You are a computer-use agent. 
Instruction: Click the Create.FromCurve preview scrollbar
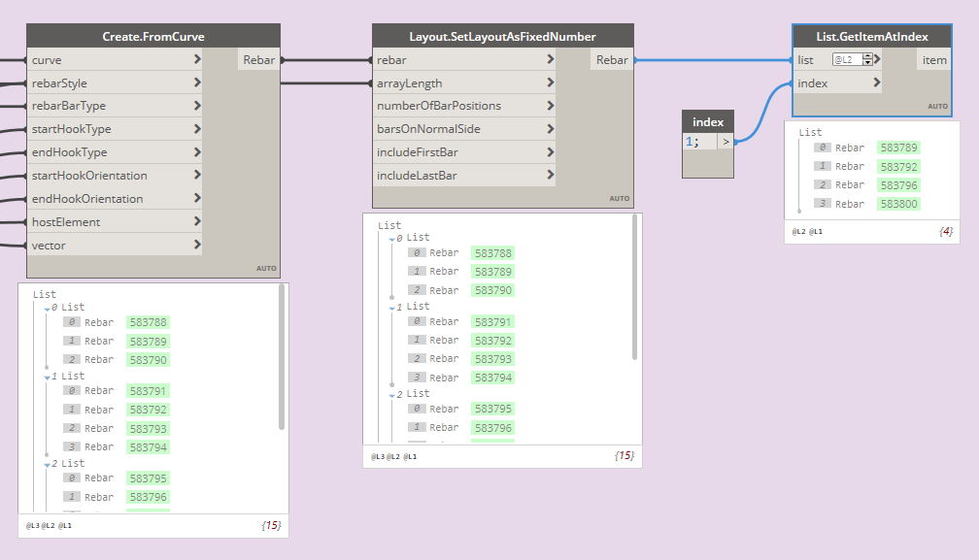tap(282, 356)
